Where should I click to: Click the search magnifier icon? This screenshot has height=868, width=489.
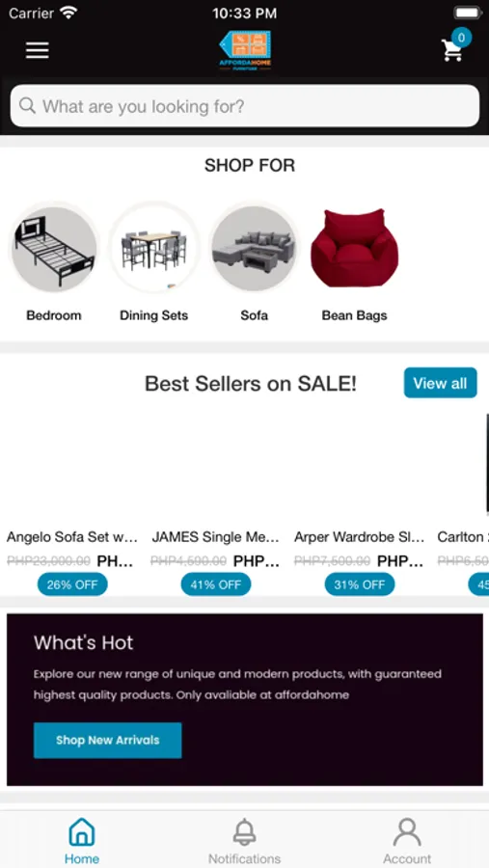pyautogui.click(x=27, y=106)
